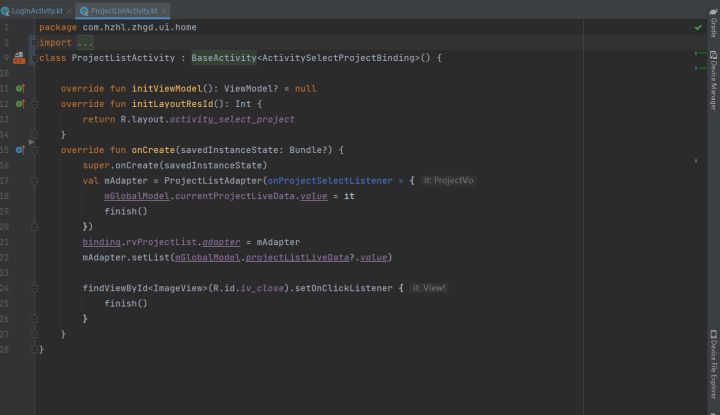The height and width of the screenshot is (415, 720).
Task: Open the Gradle tool window
Action: coord(713,23)
